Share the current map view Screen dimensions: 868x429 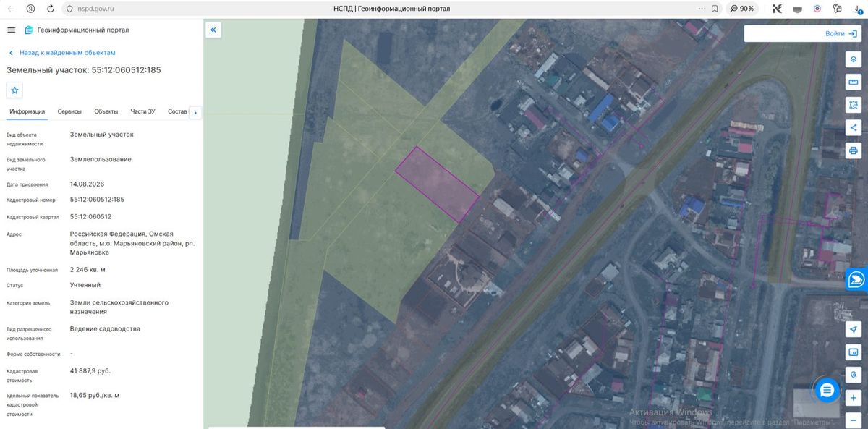(x=854, y=128)
